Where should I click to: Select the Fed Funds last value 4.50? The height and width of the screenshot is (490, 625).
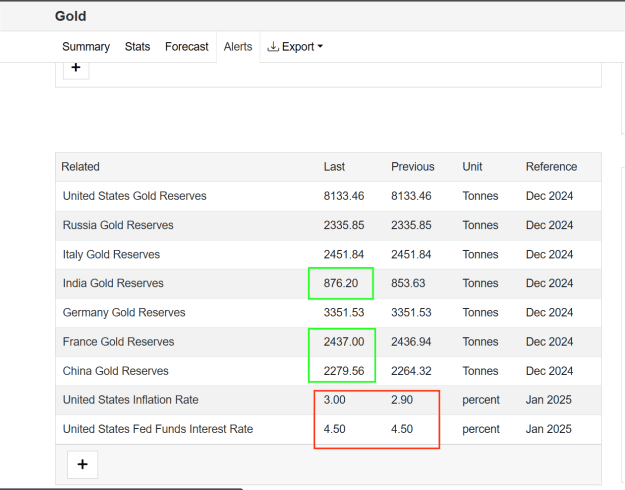[x=334, y=429]
